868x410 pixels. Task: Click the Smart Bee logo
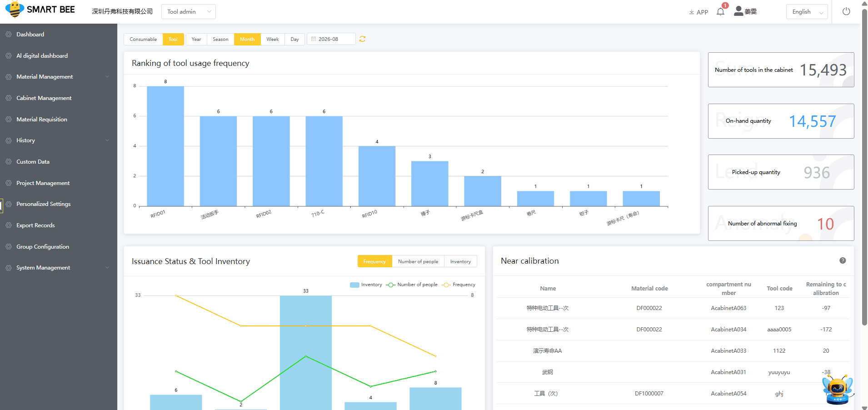(40, 10)
